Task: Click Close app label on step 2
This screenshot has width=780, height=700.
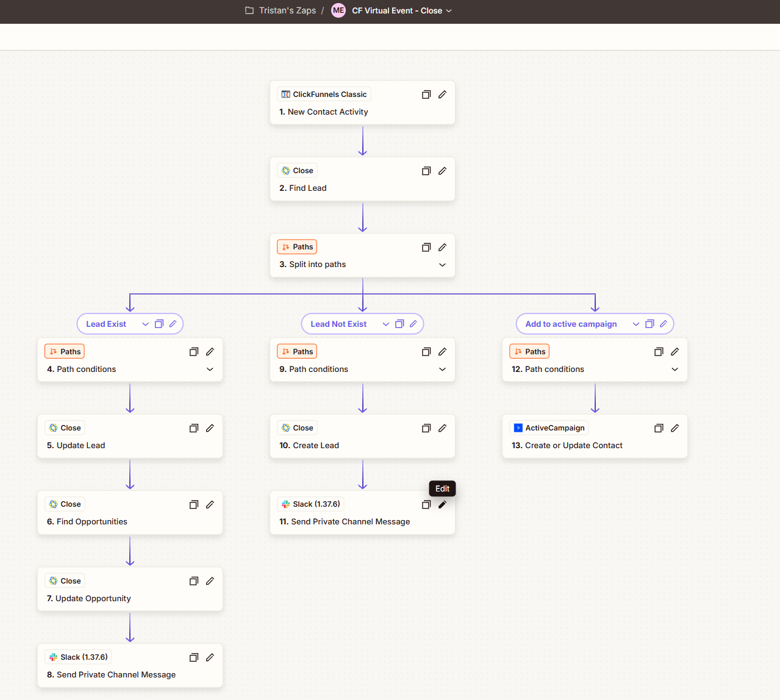Action: coord(297,171)
